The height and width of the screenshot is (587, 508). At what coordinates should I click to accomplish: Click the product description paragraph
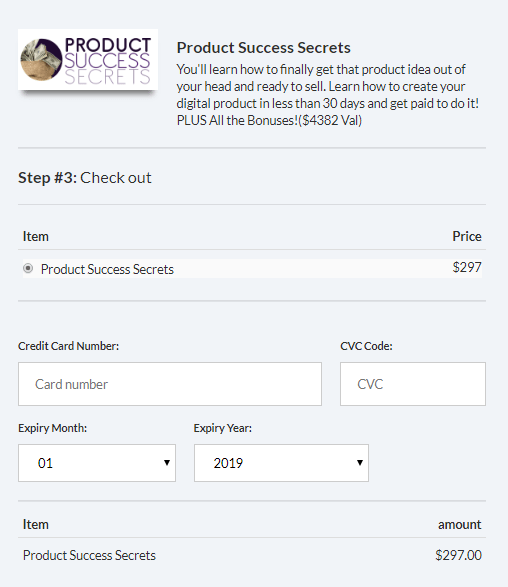[x=328, y=95]
